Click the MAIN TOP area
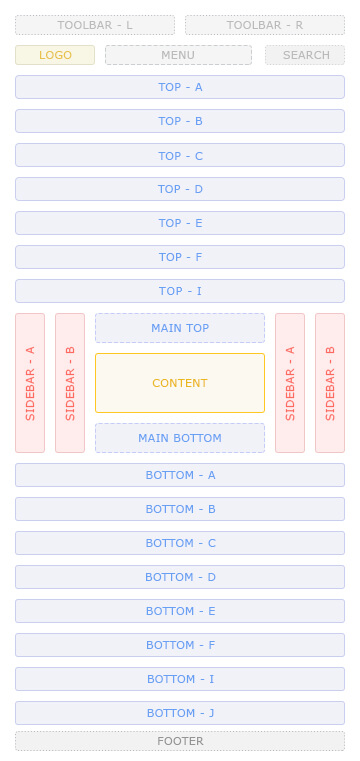The height and width of the screenshot is (761, 360). (180, 328)
